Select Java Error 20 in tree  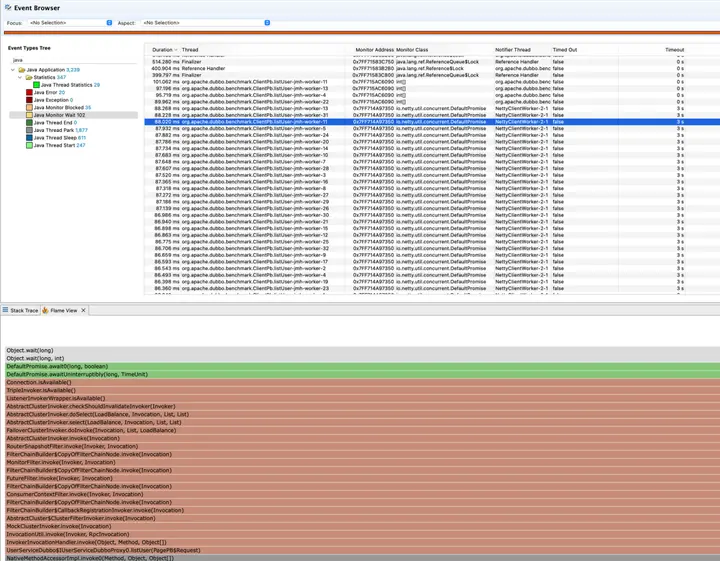click(49, 92)
